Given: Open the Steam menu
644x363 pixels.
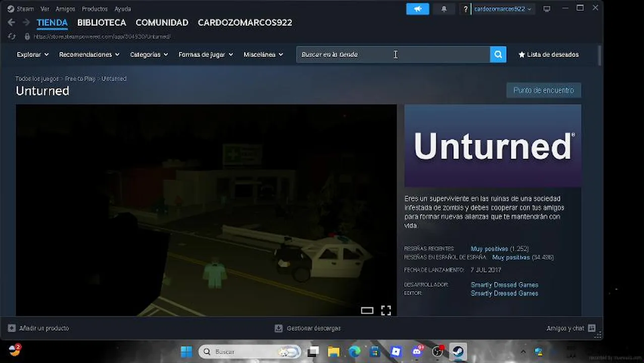Looking at the screenshot, I should pyautogui.click(x=25, y=9).
